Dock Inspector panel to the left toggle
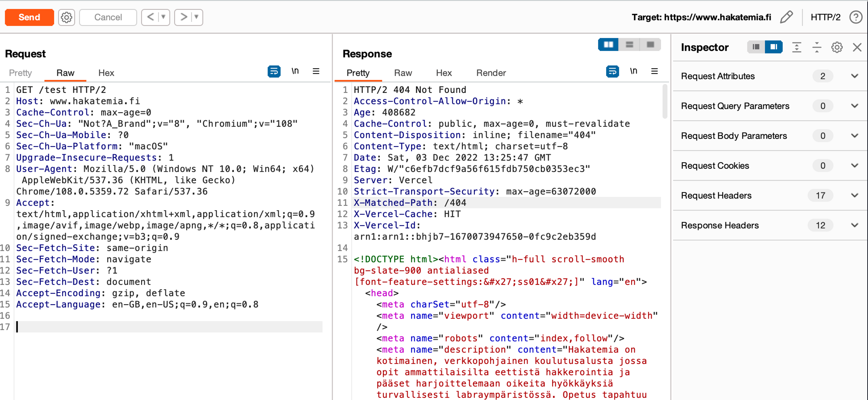The image size is (868, 400). [x=756, y=47]
